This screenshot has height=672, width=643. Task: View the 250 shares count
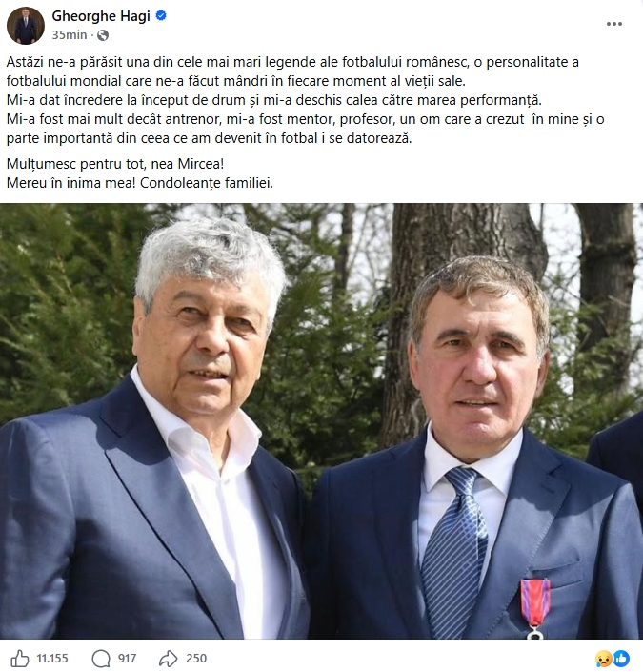(196, 659)
